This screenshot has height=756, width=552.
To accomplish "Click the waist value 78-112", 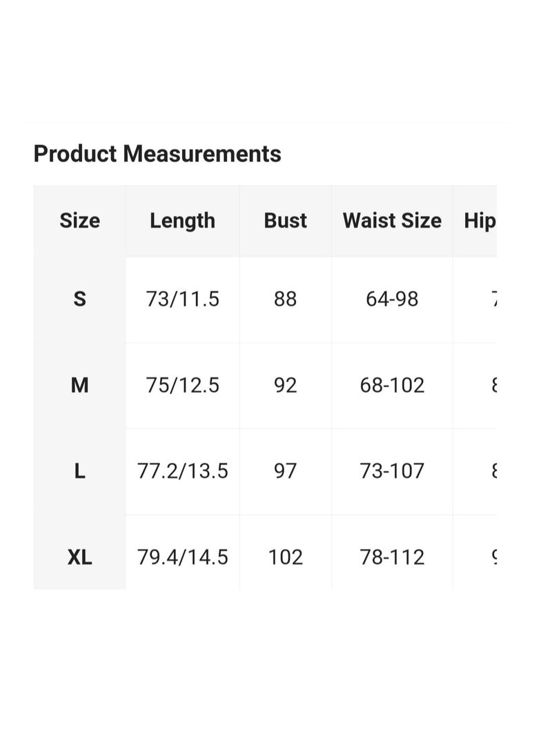I will click(x=392, y=557).
